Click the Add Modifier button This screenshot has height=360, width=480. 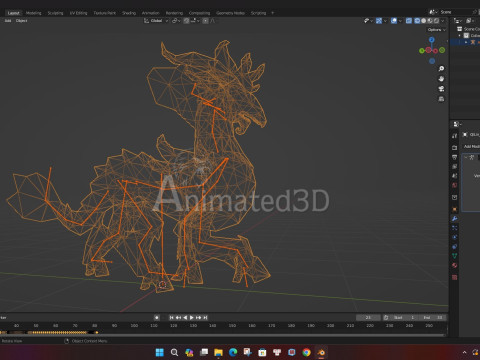click(471, 147)
